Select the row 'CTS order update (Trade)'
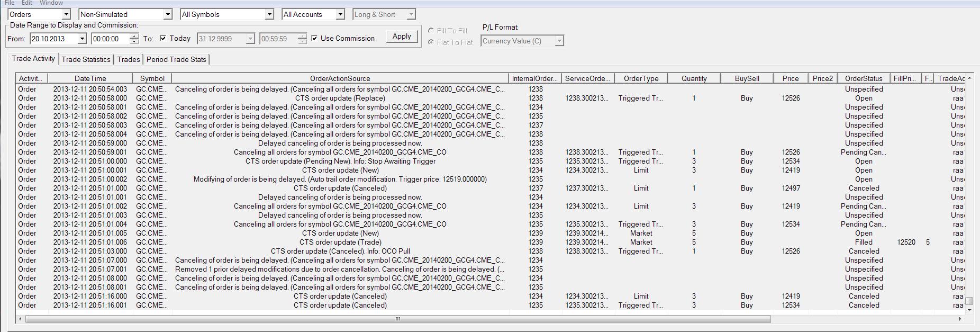 [490, 242]
